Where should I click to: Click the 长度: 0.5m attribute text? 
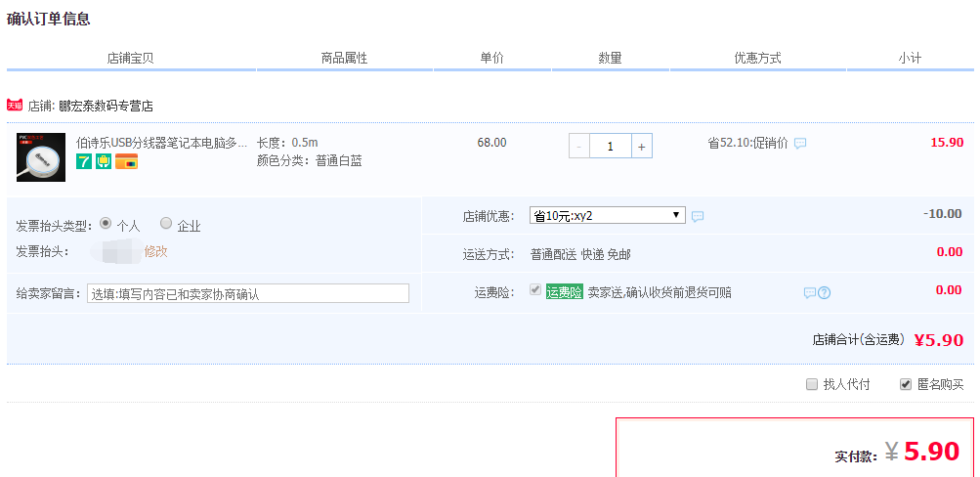(287, 143)
